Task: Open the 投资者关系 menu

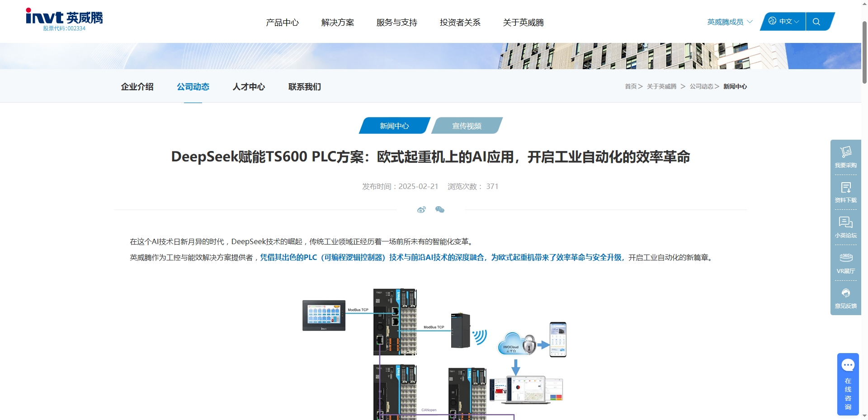Action: tap(460, 22)
